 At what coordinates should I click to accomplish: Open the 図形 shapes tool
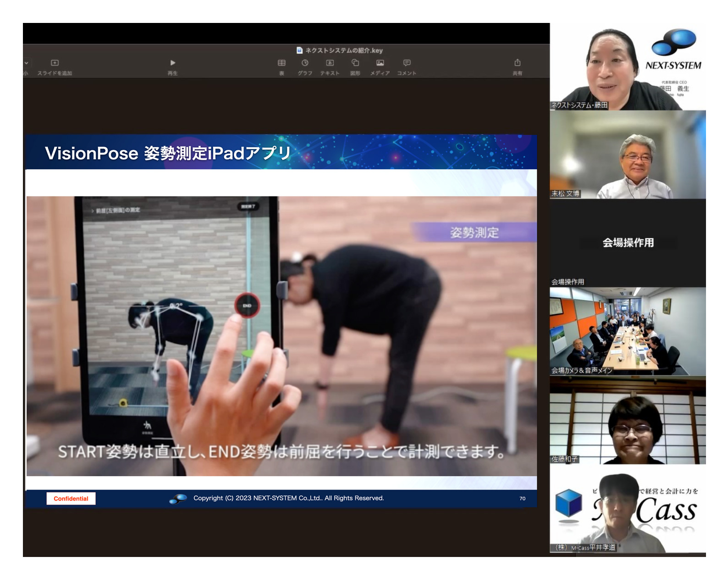point(355,63)
